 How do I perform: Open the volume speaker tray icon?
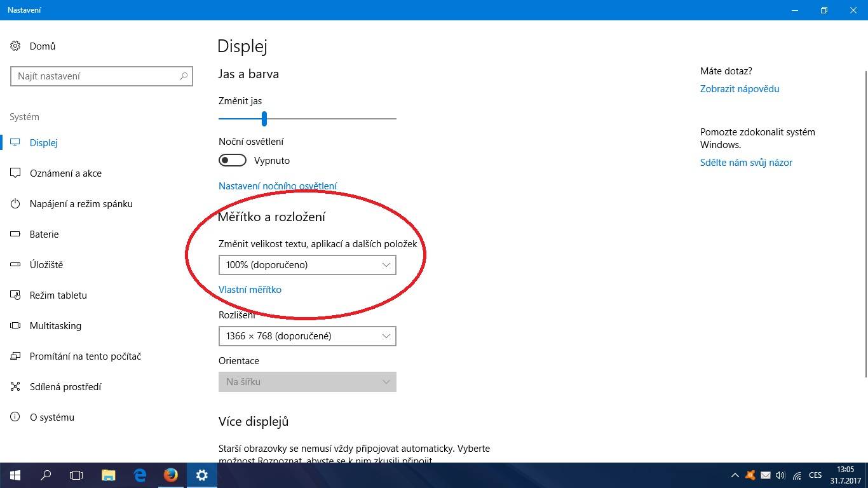coord(781,475)
